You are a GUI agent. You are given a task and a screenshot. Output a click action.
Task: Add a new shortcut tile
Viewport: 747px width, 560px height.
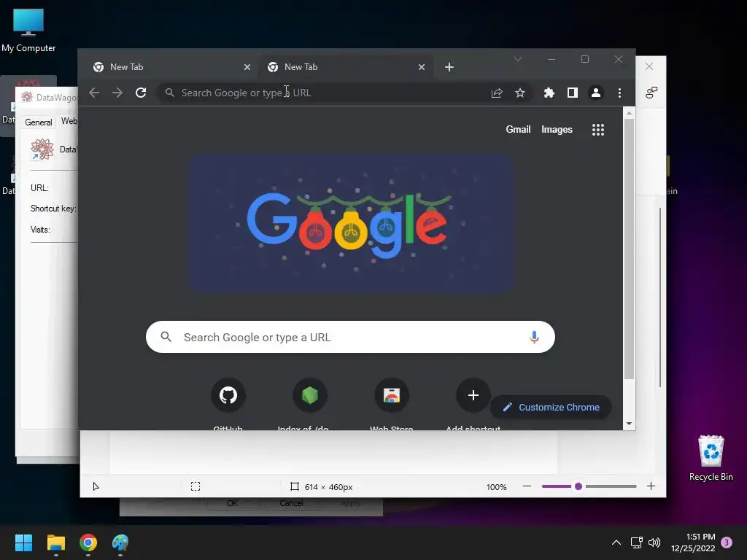473,395
